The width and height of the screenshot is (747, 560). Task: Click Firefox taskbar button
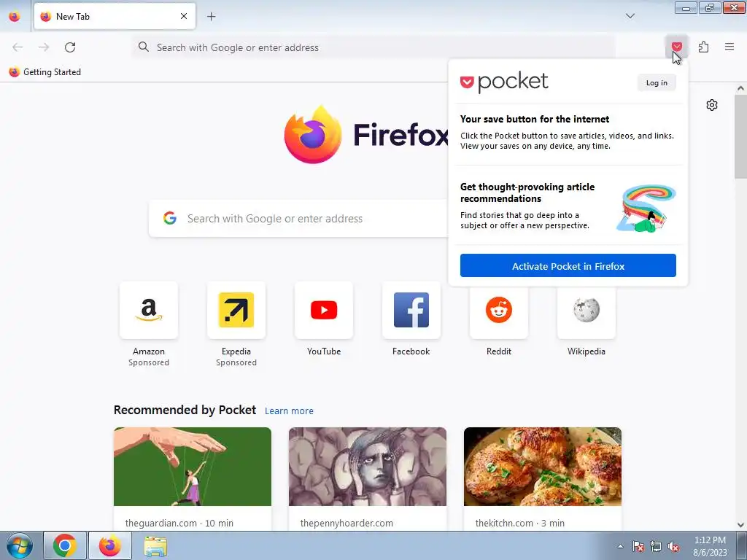[110, 545]
